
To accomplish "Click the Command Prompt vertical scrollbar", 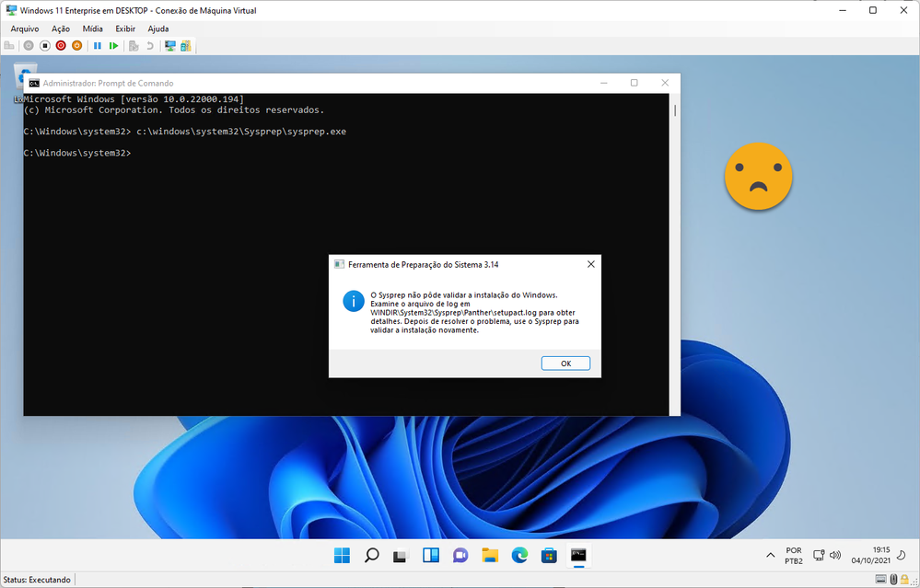I will point(675,254).
